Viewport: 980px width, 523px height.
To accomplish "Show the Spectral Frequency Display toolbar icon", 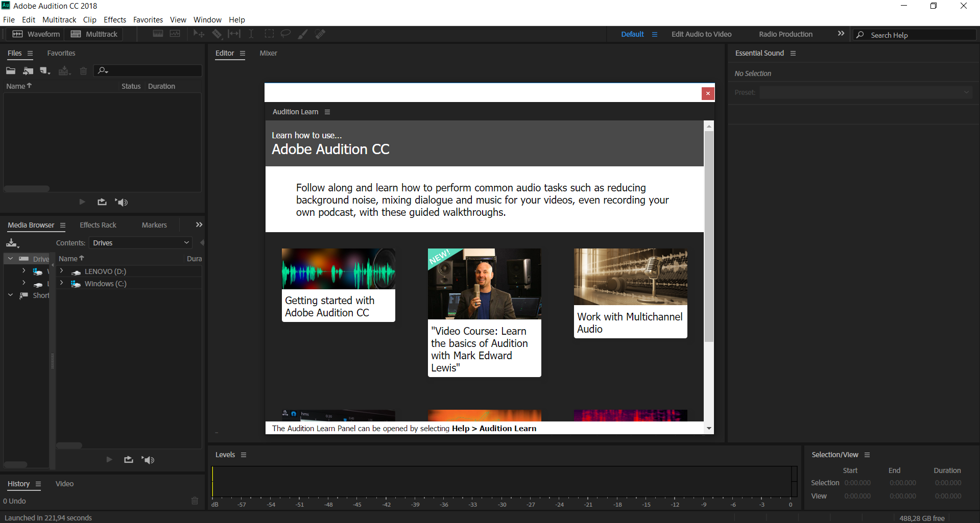I will click(x=158, y=34).
